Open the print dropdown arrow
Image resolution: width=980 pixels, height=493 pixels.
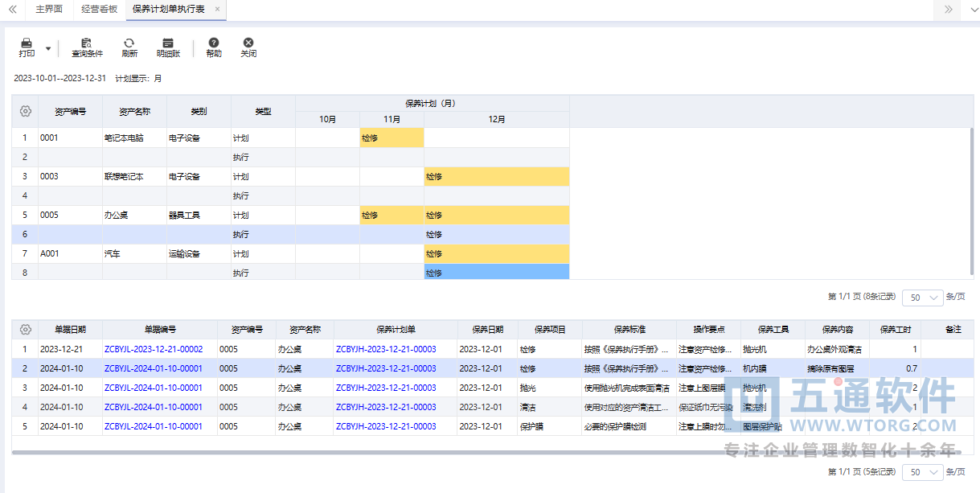tap(48, 48)
